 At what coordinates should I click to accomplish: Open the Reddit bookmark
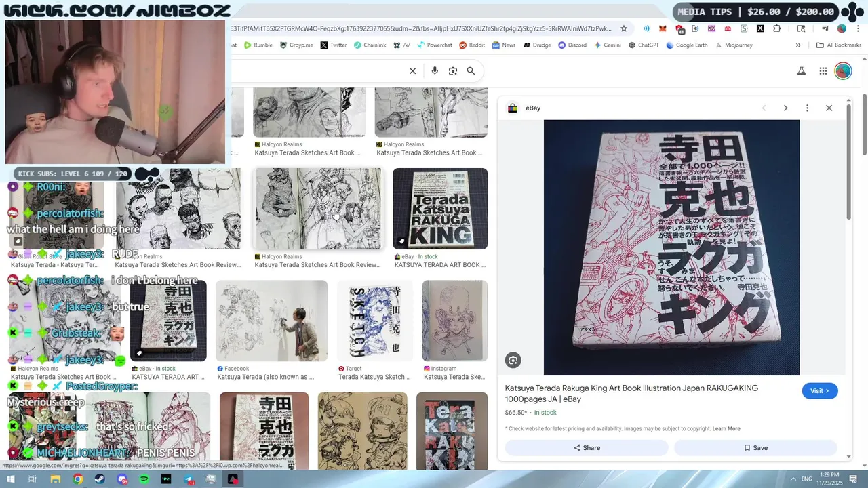point(472,45)
